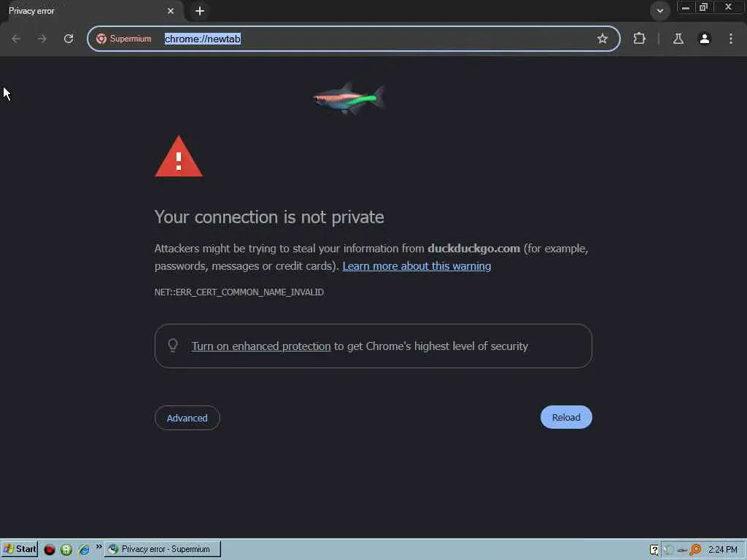Click Privacy error - Supermium taskbar item
Image resolution: width=747 pixels, height=560 pixels.
(x=163, y=549)
